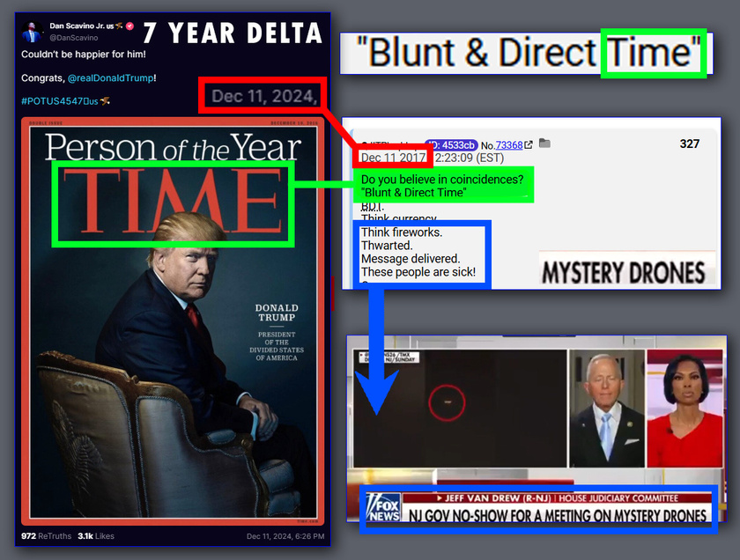The image size is (740, 560).
Task: Click the verified badge beside Dan Scavino Jr.
Action: click(x=129, y=26)
